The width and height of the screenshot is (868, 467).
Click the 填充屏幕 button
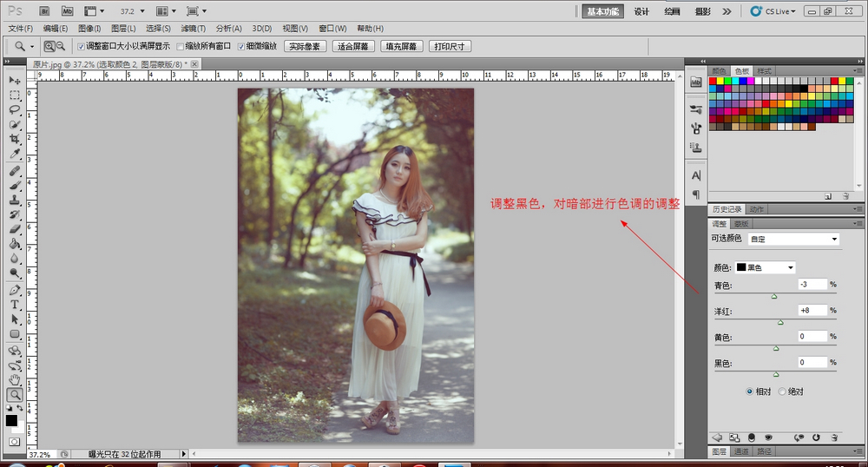(x=401, y=47)
